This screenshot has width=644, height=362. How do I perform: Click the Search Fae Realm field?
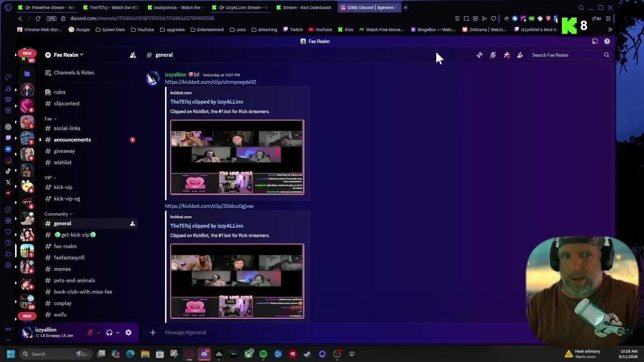pos(570,55)
